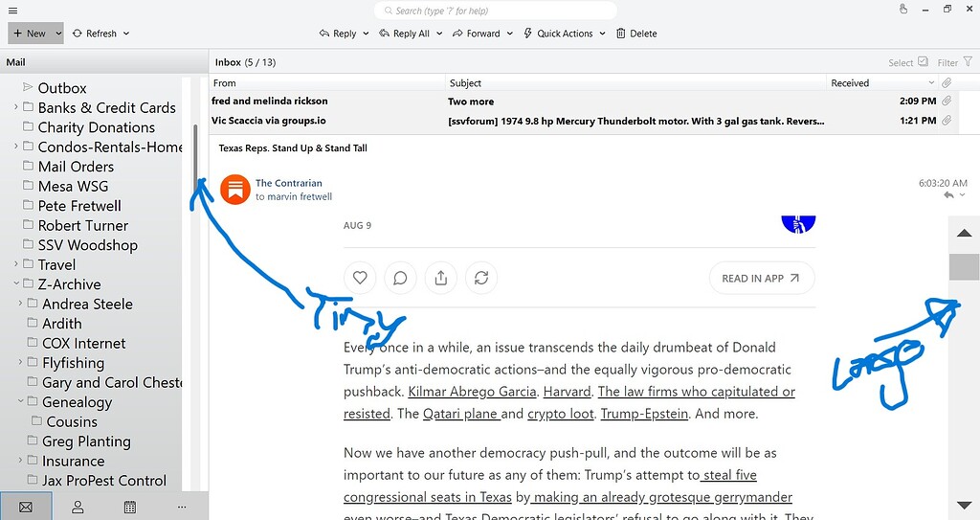980x520 pixels.
Task: Open the Reply dropdown arrow
Action: click(x=366, y=34)
